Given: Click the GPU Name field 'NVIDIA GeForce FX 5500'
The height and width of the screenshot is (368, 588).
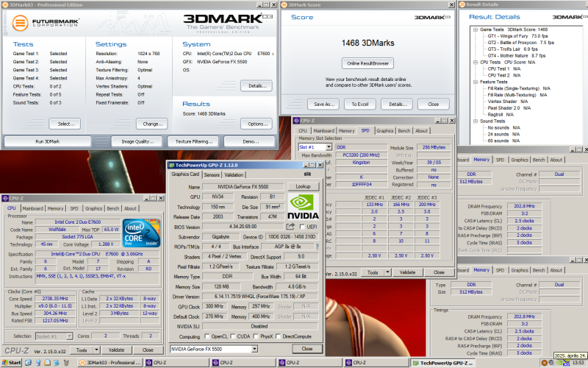Looking at the screenshot, I should tap(243, 187).
